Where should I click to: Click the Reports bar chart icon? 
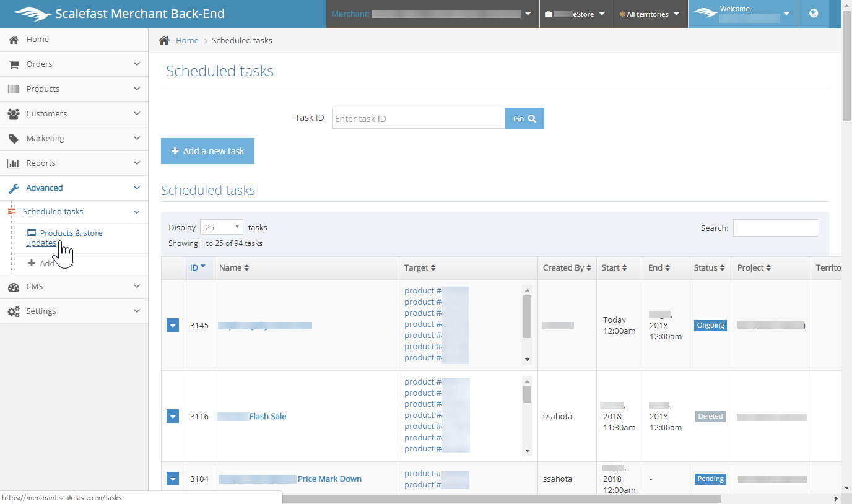(13, 163)
